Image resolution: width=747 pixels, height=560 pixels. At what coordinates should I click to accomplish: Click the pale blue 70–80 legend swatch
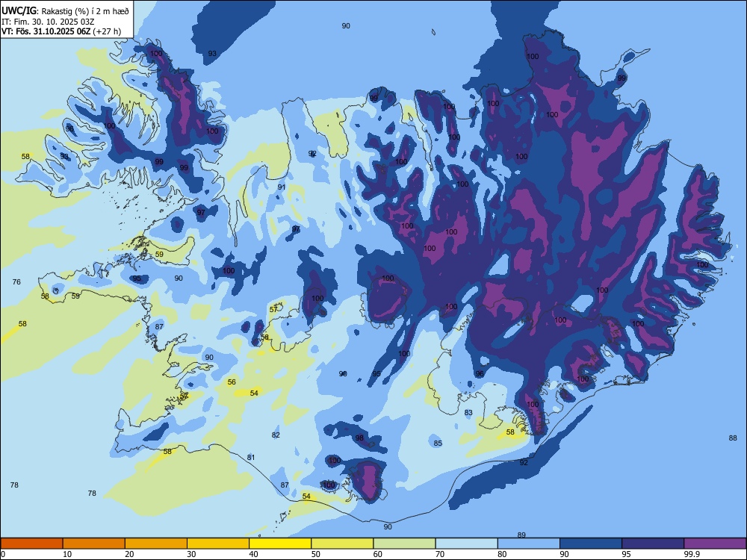tap(466, 544)
